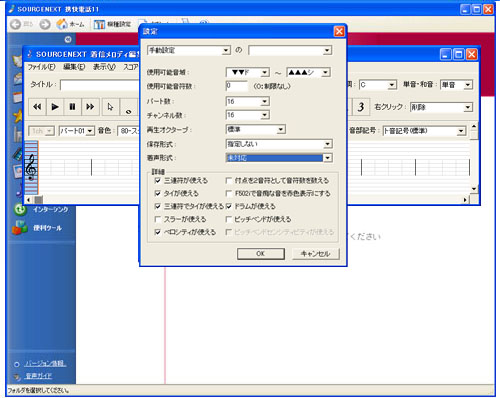This screenshot has height=398, width=500.
Task: Open the ファイル(F) menu
Action: click(x=41, y=67)
